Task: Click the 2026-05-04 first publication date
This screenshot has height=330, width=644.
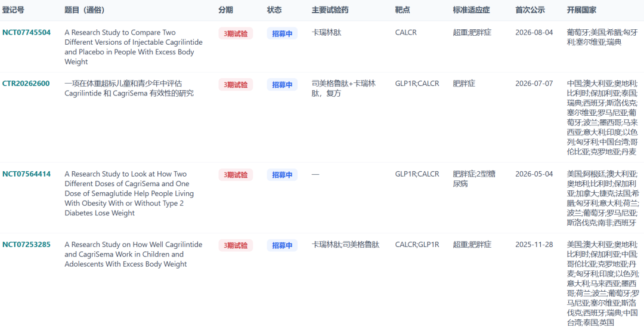Action: [x=534, y=174]
